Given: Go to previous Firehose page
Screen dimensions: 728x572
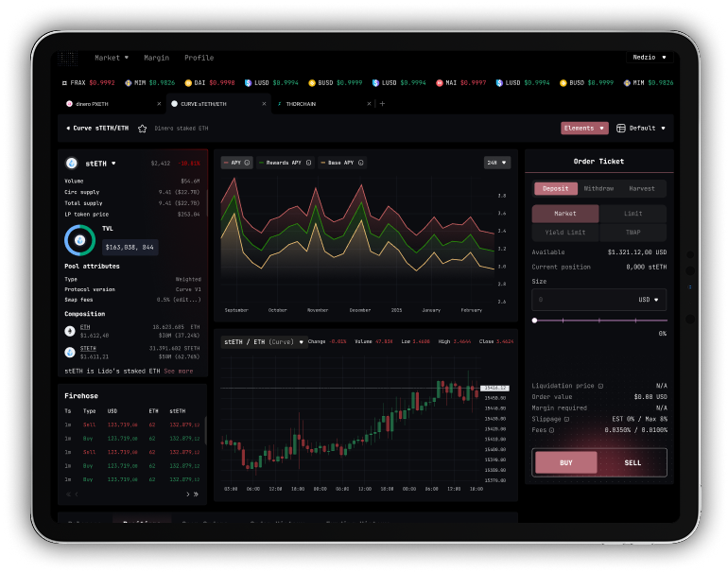Looking at the screenshot, I should point(77,494).
